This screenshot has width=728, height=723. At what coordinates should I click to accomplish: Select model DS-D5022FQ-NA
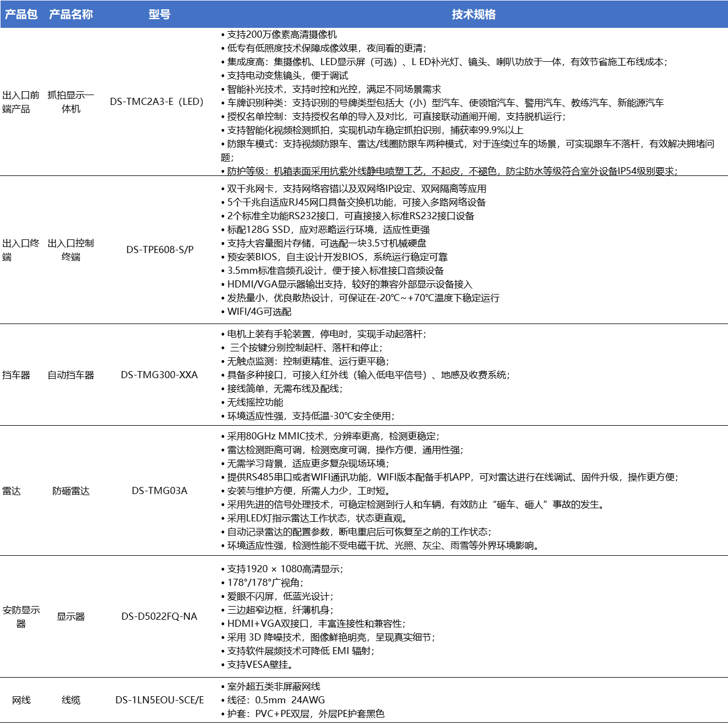click(x=159, y=616)
